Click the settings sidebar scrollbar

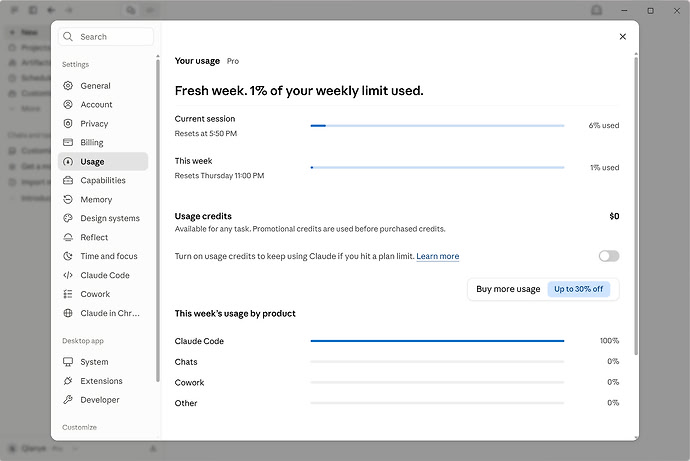pos(158,220)
